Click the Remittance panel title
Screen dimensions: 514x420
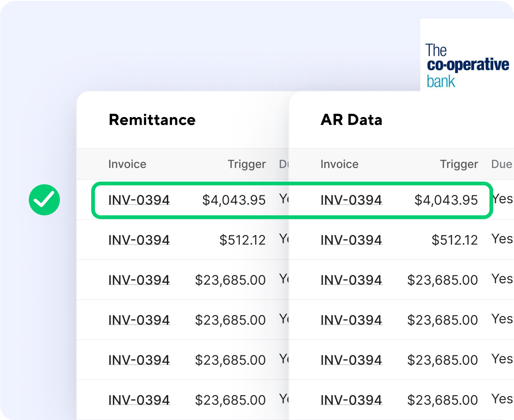152,120
